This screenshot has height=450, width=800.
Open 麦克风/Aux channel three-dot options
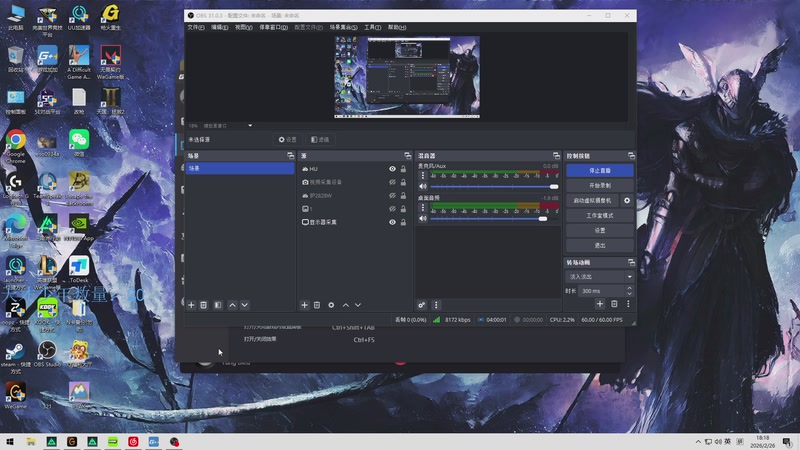click(422, 176)
